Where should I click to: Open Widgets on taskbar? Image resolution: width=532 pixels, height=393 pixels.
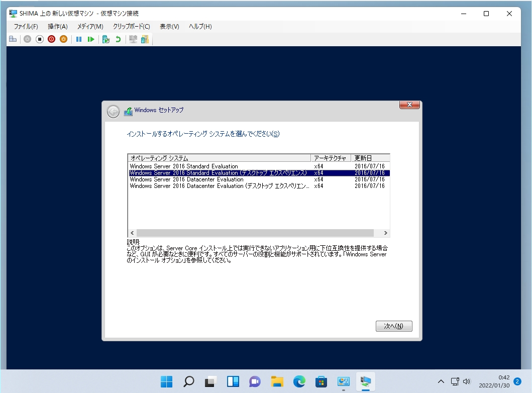pos(233,382)
